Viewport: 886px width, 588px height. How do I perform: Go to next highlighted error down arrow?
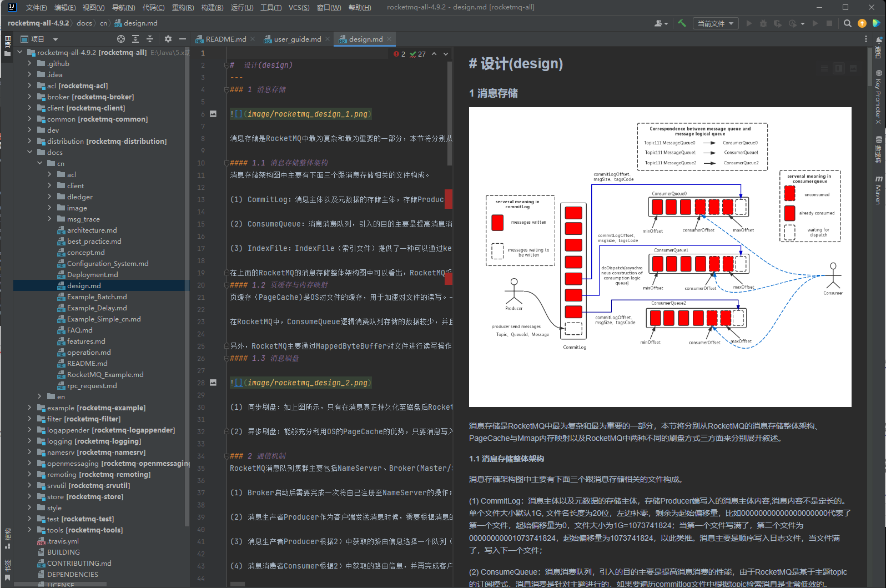pyautogui.click(x=446, y=54)
